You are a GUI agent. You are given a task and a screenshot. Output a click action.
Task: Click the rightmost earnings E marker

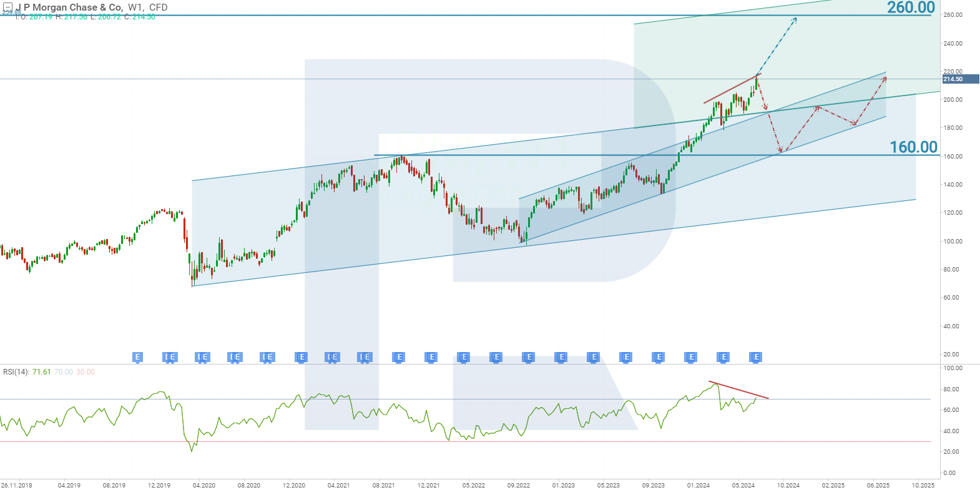[757, 357]
